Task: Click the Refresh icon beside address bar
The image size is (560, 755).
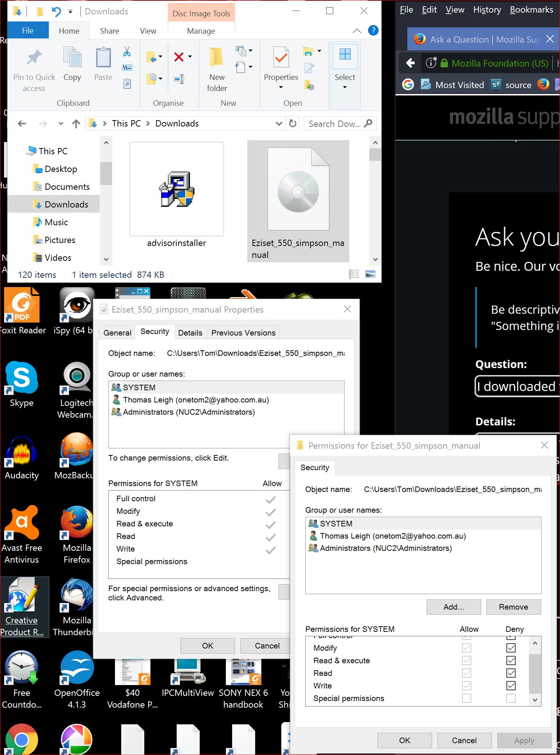Action: click(293, 123)
